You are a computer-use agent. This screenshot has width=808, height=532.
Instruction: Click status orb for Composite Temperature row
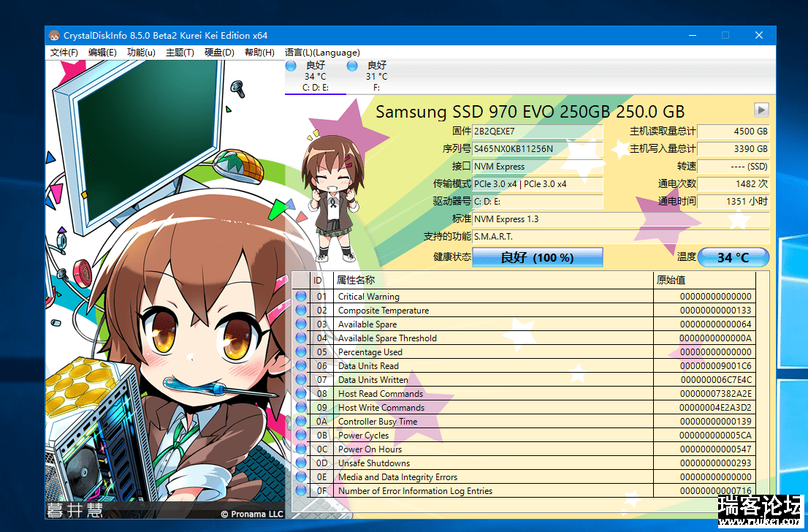(x=301, y=311)
